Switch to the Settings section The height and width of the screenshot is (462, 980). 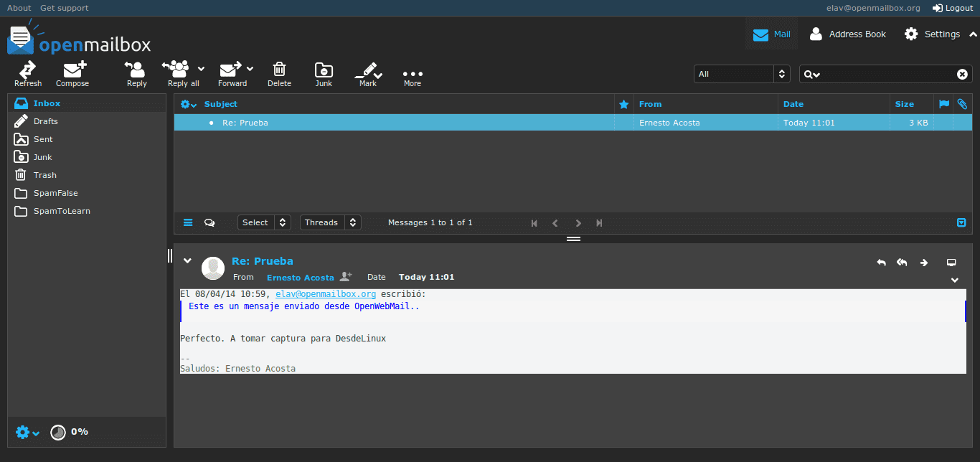click(930, 34)
